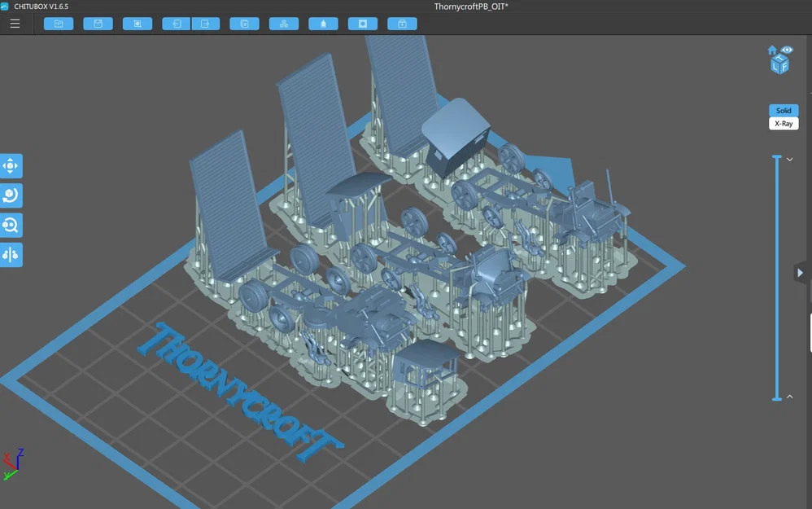Click the Redo toolbar icon
812x509 pixels.
click(x=206, y=24)
